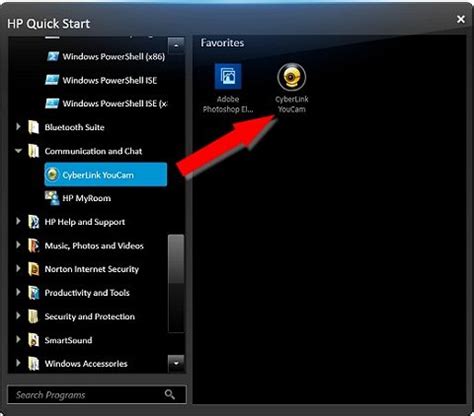The image size is (474, 416).
Task: Click the magnifier search icon
Action: click(170, 395)
